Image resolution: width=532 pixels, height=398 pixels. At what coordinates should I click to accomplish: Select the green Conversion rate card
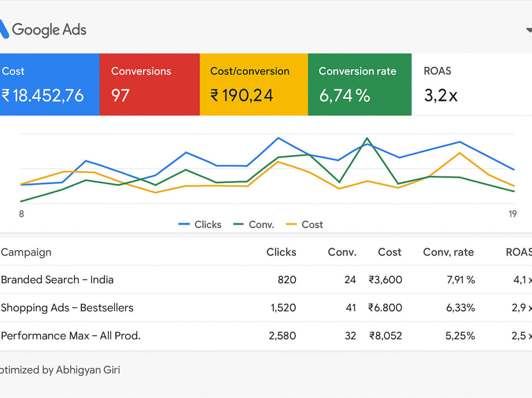pos(360,84)
